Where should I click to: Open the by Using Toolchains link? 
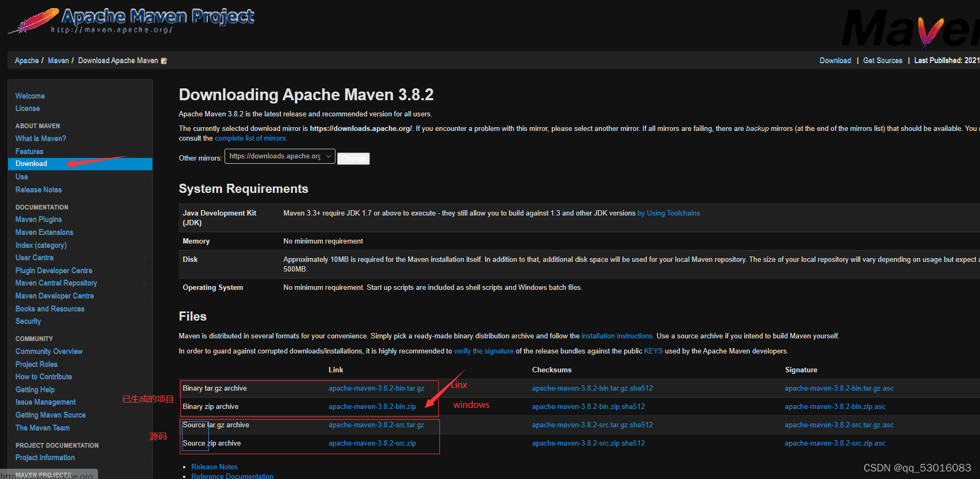coord(669,213)
